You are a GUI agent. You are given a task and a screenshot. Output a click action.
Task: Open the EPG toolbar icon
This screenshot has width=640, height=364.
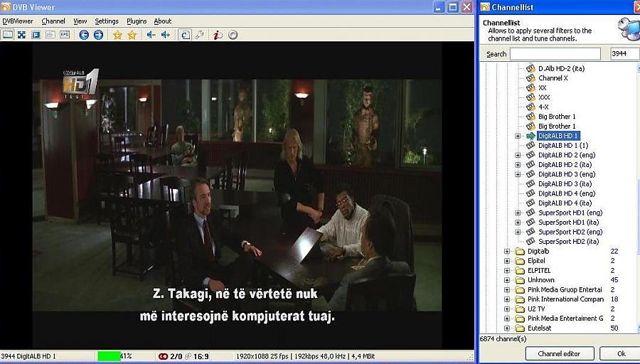coord(65,35)
